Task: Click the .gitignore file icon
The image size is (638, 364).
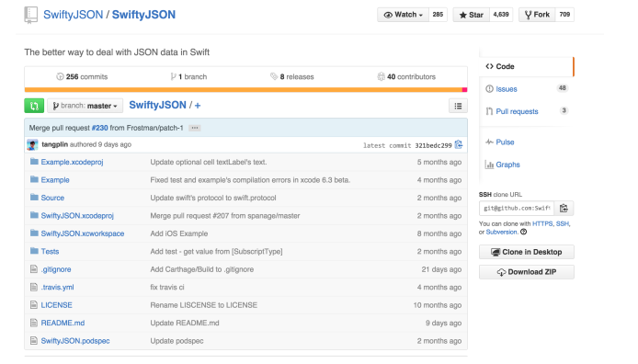Action: (34, 269)
